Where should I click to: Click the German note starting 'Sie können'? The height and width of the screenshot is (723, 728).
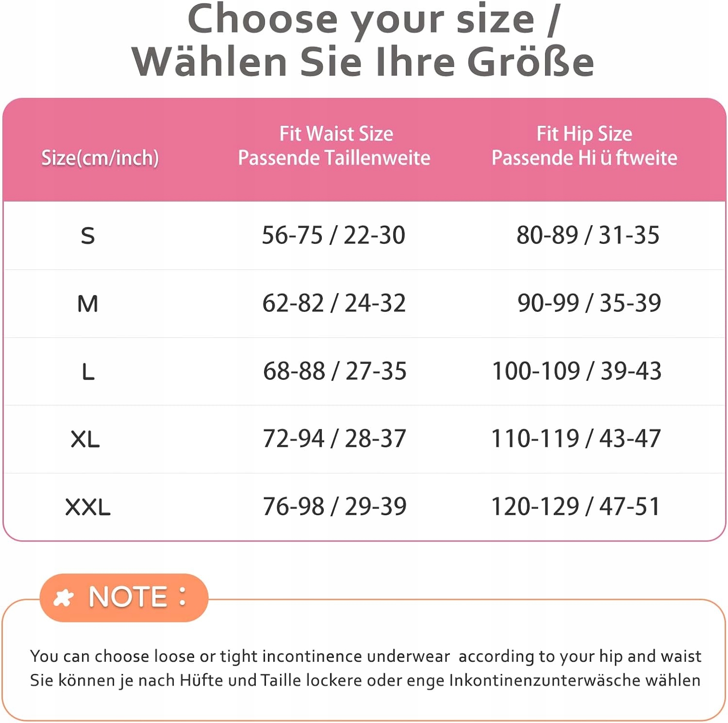coord(365,681)
